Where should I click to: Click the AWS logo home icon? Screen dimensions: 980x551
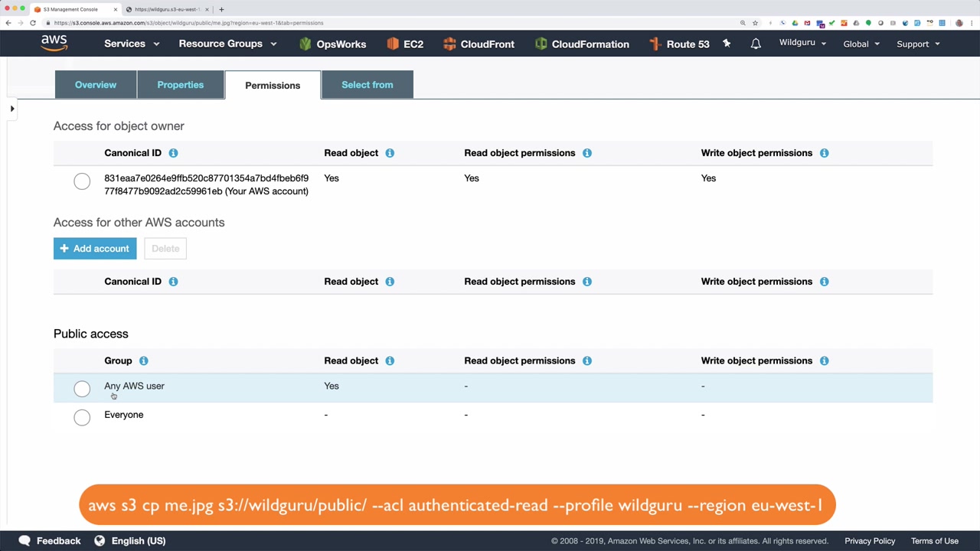click(x=54, y=44)
